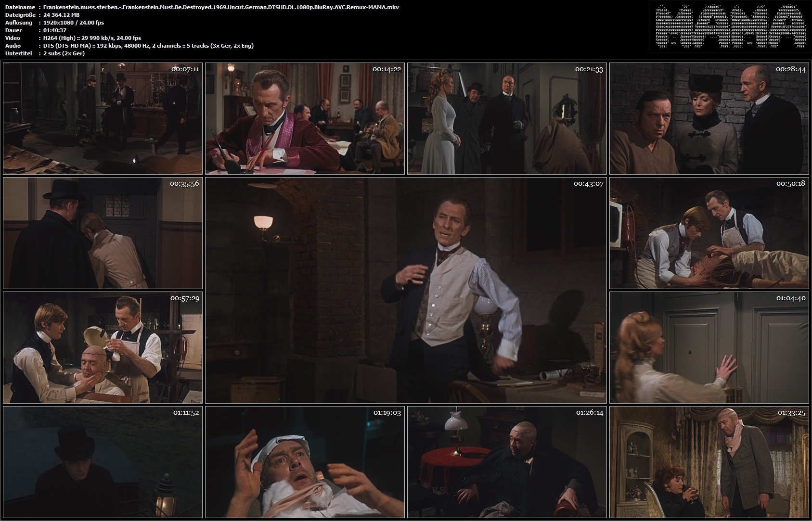Select the thumbnail timed 00:21:33
Image resolution: width=812 pixels, height=521 pixels.
click(507, 118)
